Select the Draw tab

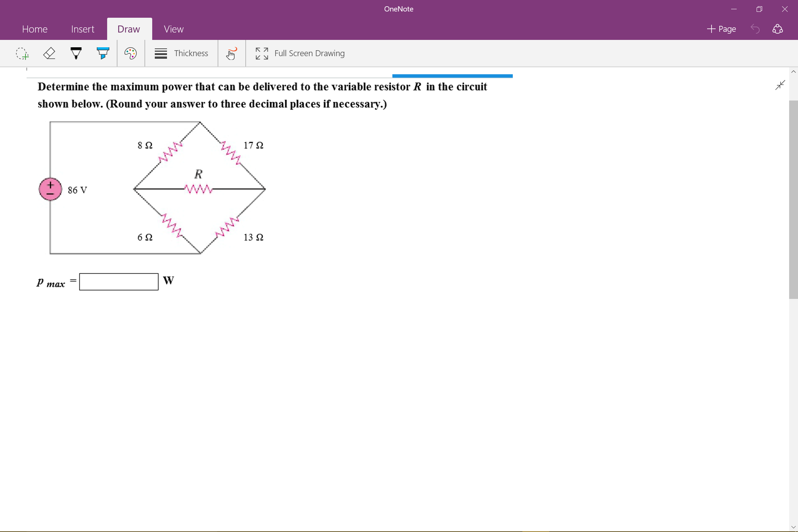(129, 29)
